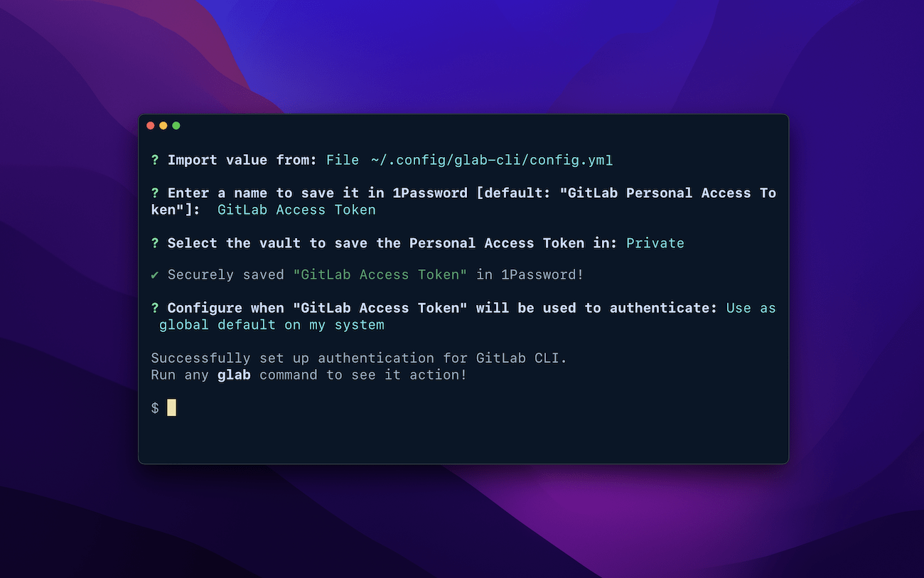Click the GitLab Access Token entered name
This screenshot has height=578, width=924.
pos(296,210)
